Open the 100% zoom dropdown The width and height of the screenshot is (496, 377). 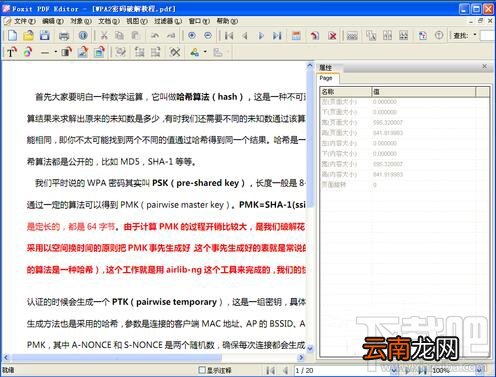point(480,370)
